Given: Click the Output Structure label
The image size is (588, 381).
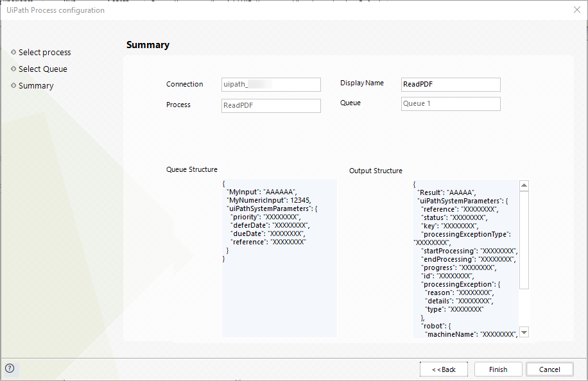Looking at the screenshot, I should pyautogui.click(x=376, y=171).
